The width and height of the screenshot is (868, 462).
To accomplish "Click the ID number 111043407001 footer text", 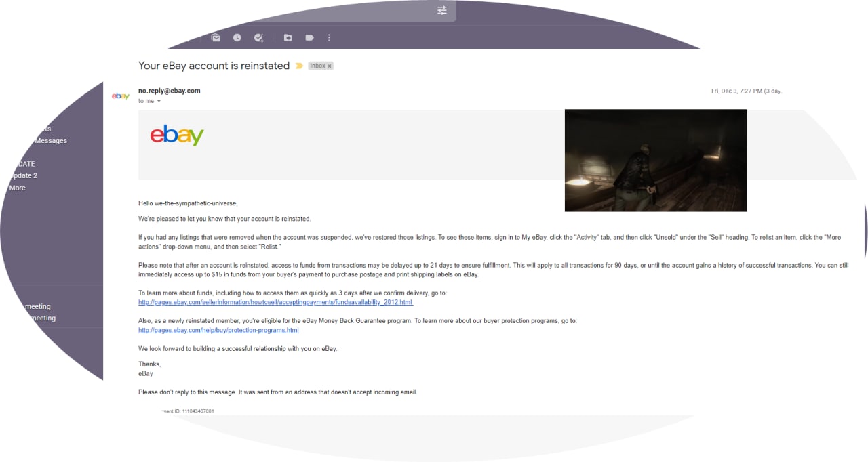I will [x=198, y=411].
